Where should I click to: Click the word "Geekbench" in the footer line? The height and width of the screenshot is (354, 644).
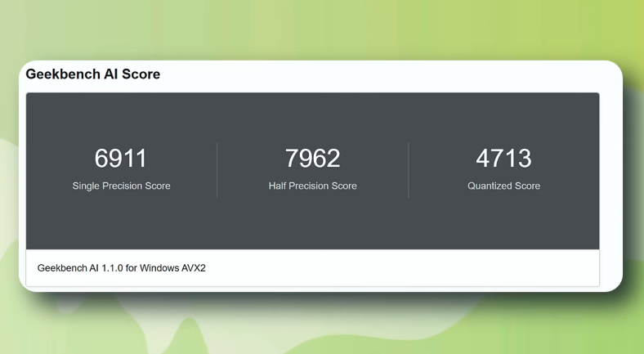[61, 268]
